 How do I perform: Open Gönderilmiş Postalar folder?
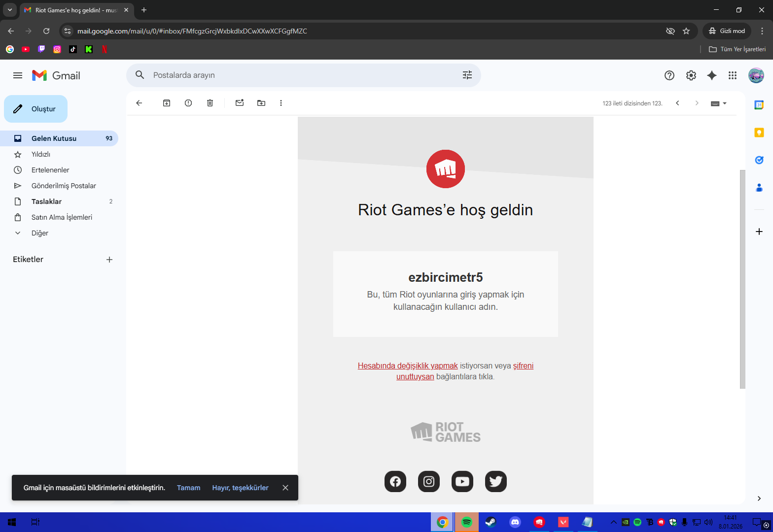point(59,186)
